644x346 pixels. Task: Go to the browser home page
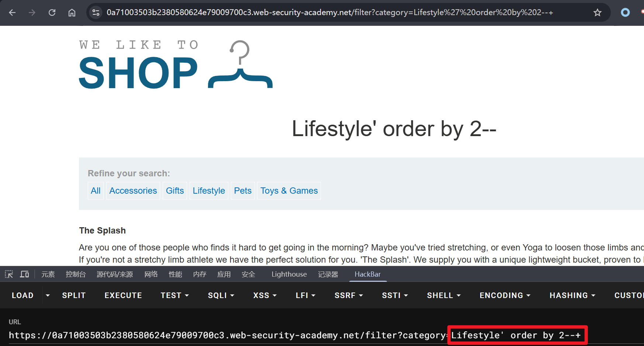pos(72,13)
